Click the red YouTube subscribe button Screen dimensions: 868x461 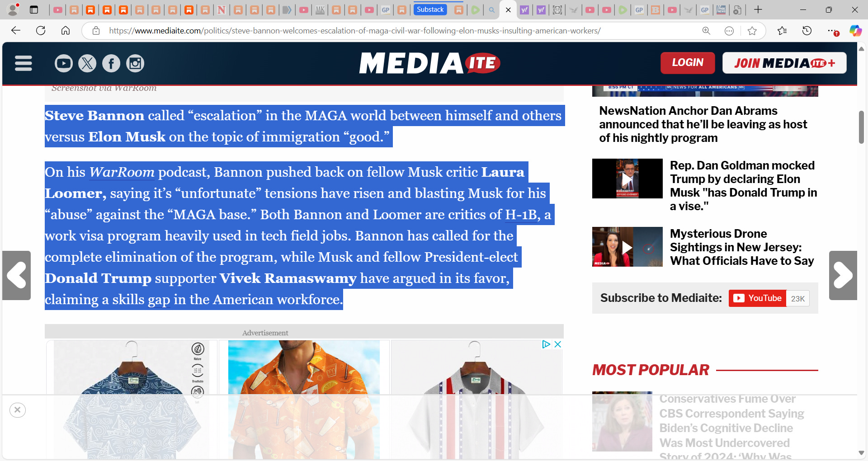[758, 298]
